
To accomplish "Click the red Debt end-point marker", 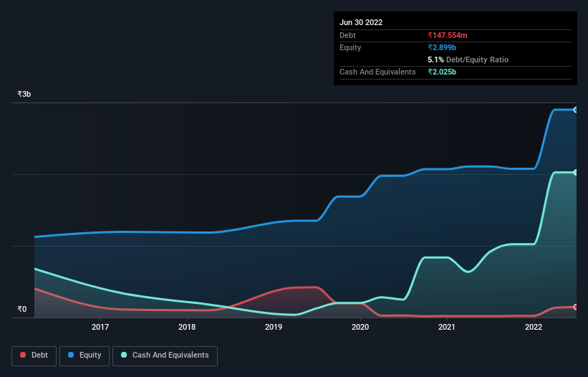I will point(576,307).
